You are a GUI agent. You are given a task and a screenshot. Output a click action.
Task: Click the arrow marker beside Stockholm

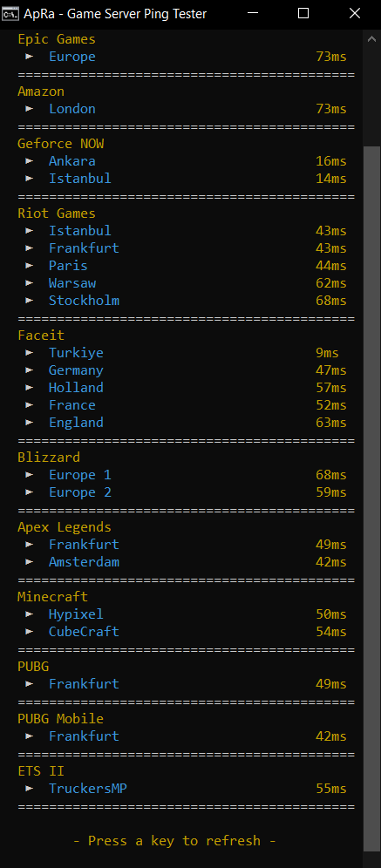[x=30, y=301]
